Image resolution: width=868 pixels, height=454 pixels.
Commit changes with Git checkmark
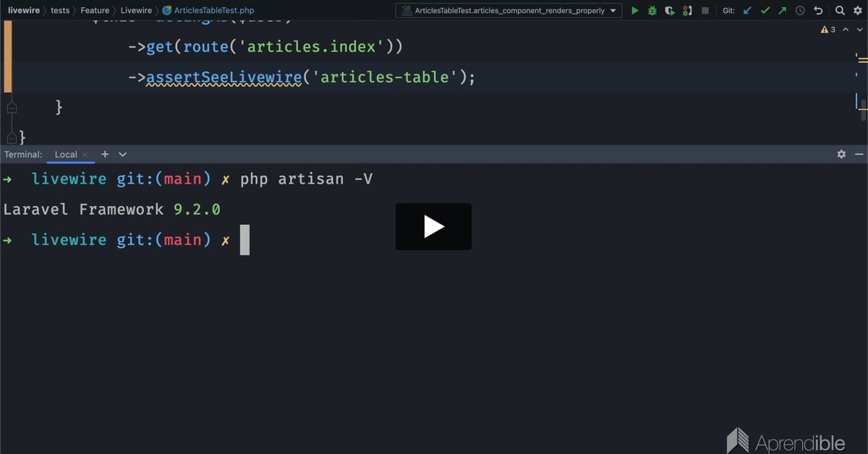(x=765, y=11)
